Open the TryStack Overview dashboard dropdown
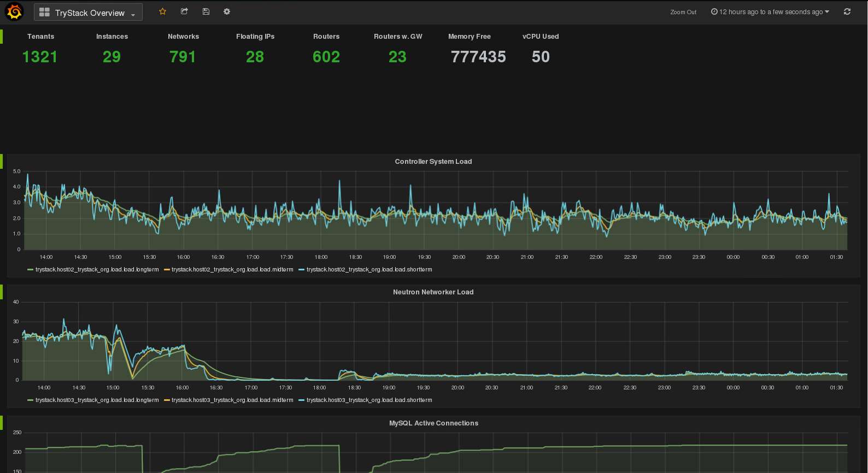The image size is (868, 473). point(88,13)
